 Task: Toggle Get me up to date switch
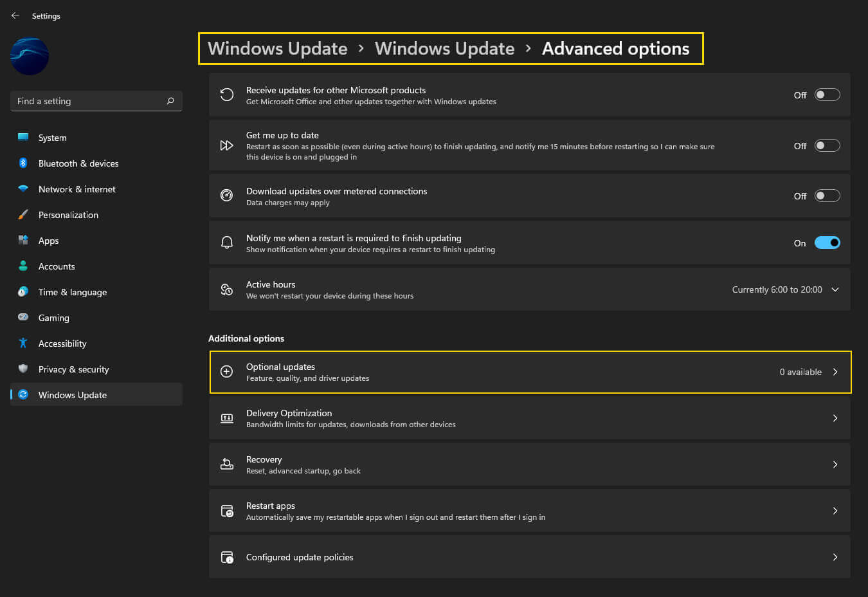[827, 145]
